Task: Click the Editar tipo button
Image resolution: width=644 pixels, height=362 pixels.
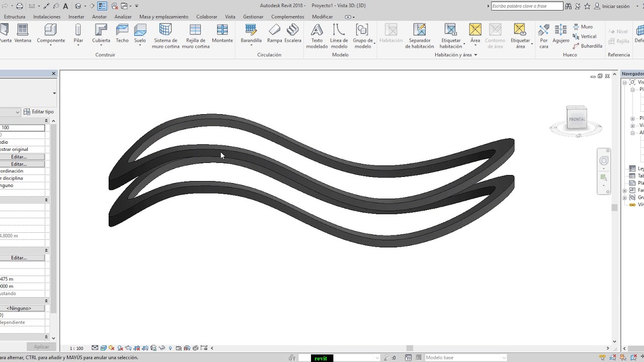Action: [x=39, y=112]
